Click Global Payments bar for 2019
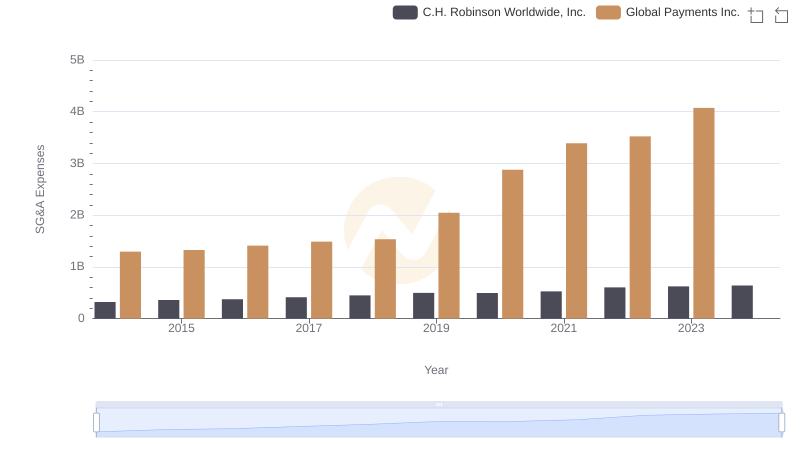Image resolution: width=800 pixels, height=461 pixels. [x=449, y=265]
